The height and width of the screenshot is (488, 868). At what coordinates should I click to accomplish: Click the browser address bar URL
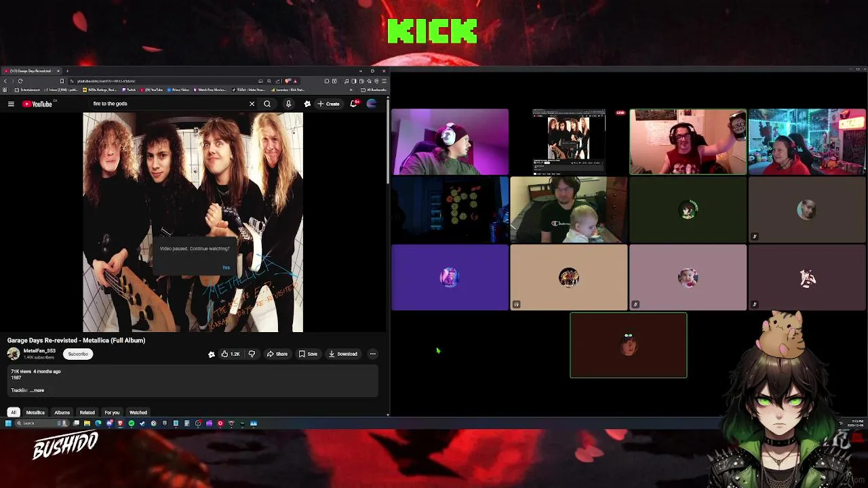106,81
